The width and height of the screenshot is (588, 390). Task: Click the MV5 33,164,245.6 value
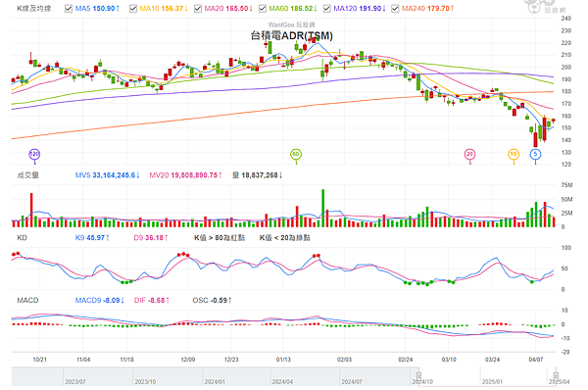click(107, 175)
